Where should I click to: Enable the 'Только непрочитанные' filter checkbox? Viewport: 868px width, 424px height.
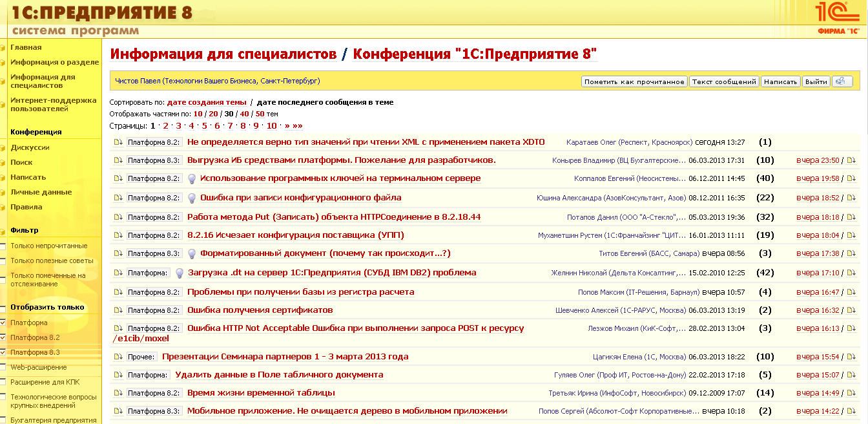[x=3, y=246]
